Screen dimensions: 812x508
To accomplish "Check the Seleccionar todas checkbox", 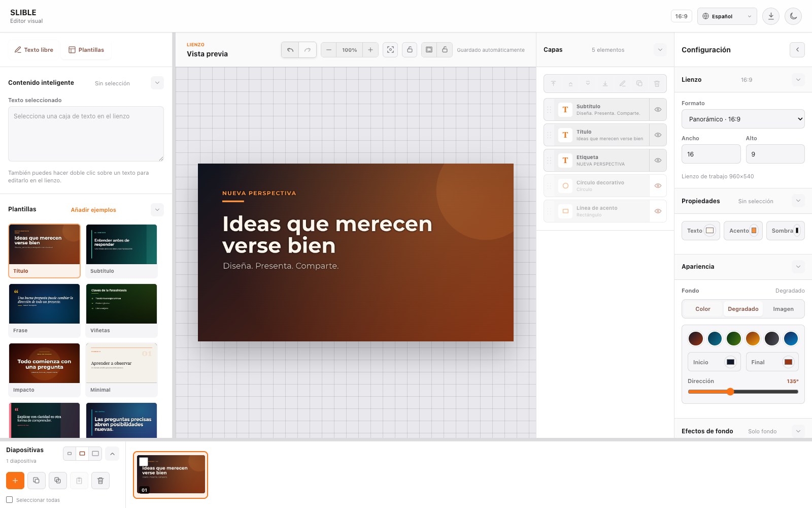I will tap(10, 500).
